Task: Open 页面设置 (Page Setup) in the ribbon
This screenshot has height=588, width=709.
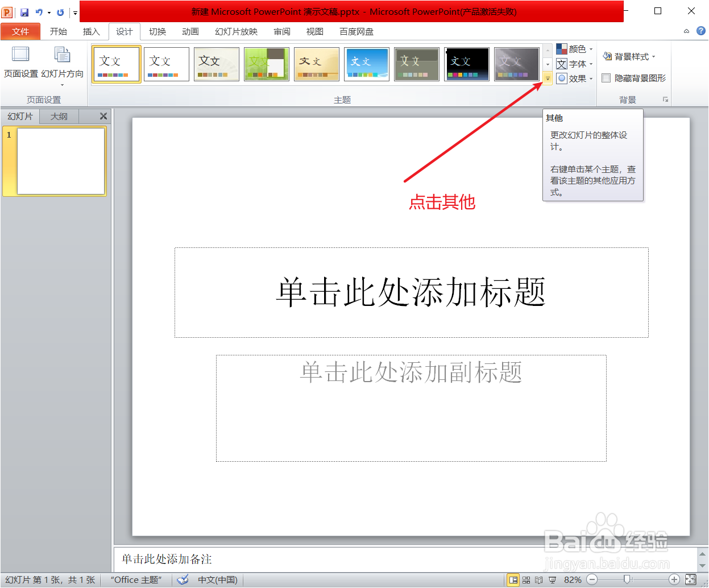Action: click(x=19, y=64)
